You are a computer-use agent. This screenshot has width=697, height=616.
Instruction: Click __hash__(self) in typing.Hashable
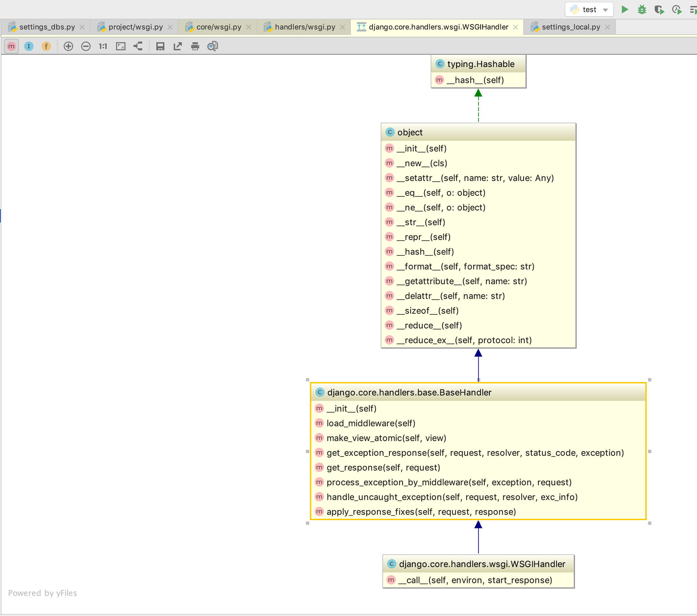coord(478,80)
